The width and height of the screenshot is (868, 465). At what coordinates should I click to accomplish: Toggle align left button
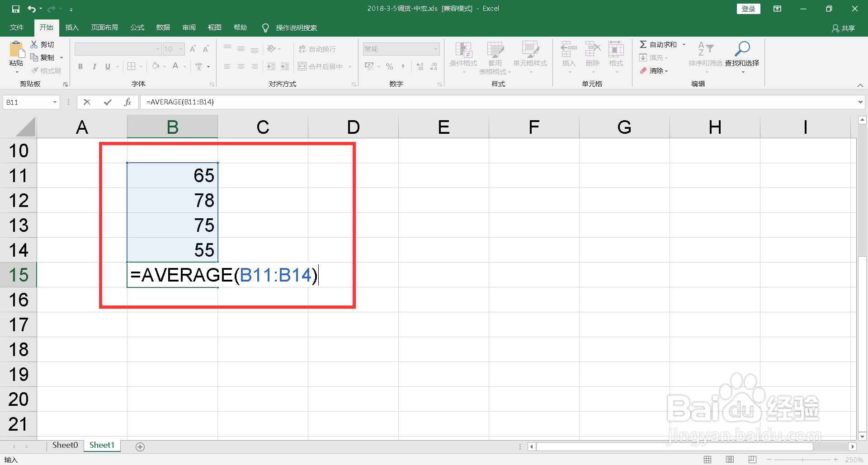(227, 66)
